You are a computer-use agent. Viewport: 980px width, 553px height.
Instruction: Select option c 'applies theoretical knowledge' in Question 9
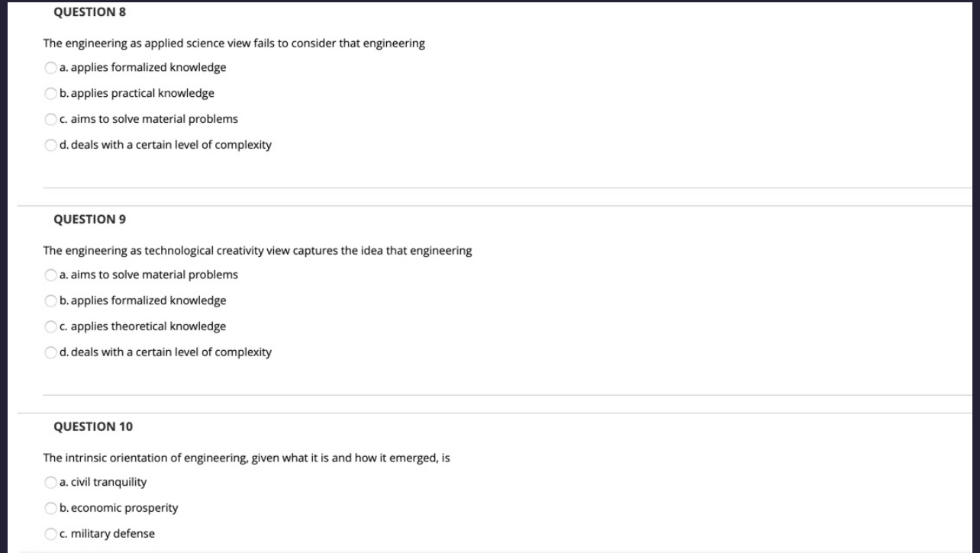pyautogui.click(x=50, y=326)
